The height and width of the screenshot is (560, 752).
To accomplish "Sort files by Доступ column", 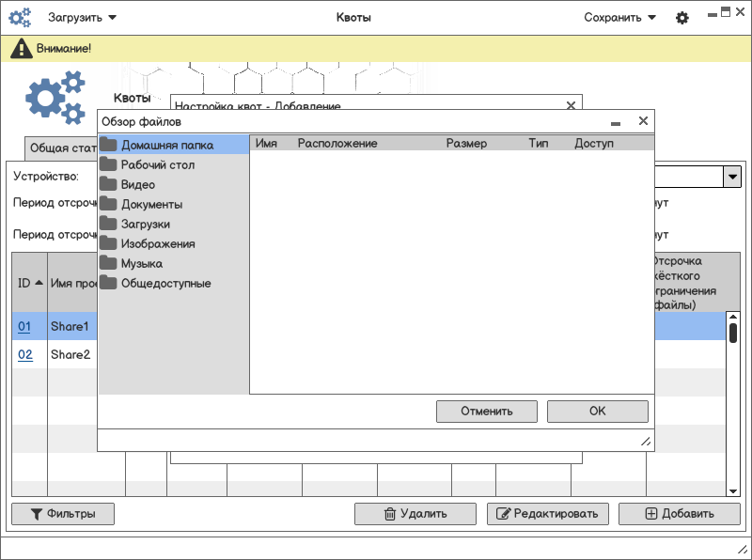I will (x=594, y=143).
